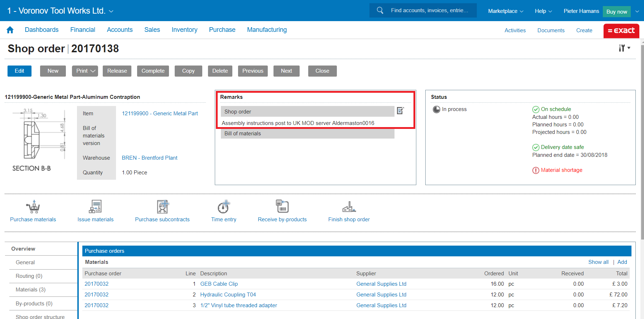
Task: Open the Purchase materials icon
Action: coord(33,207)
